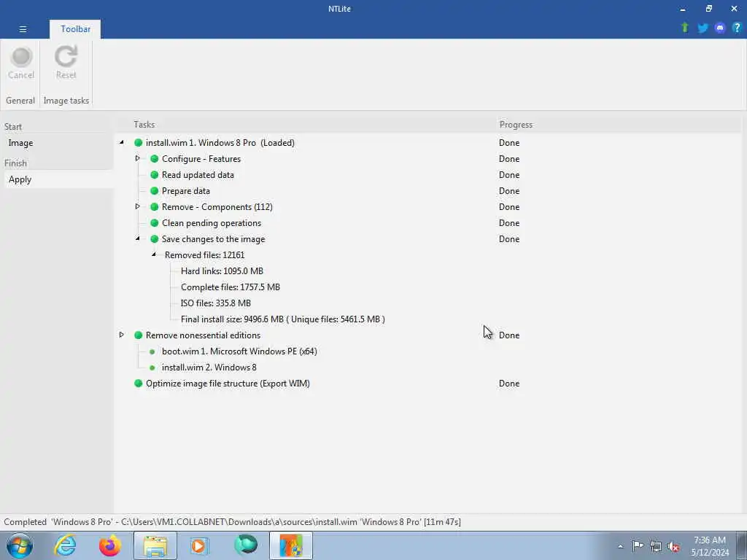Expand the Configure - Features node
This screenshot has height=560, width=747.
click(137, 158)
